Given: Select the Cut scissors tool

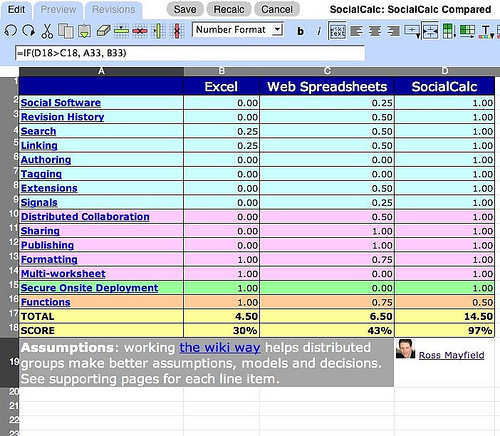Looking at the screenshot, I should point(47,31).
